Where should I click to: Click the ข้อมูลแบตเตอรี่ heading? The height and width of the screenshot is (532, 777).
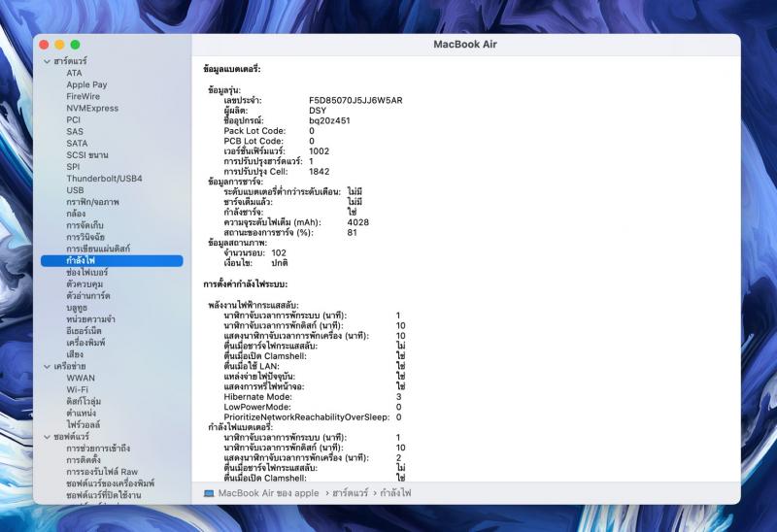[232, 69]
